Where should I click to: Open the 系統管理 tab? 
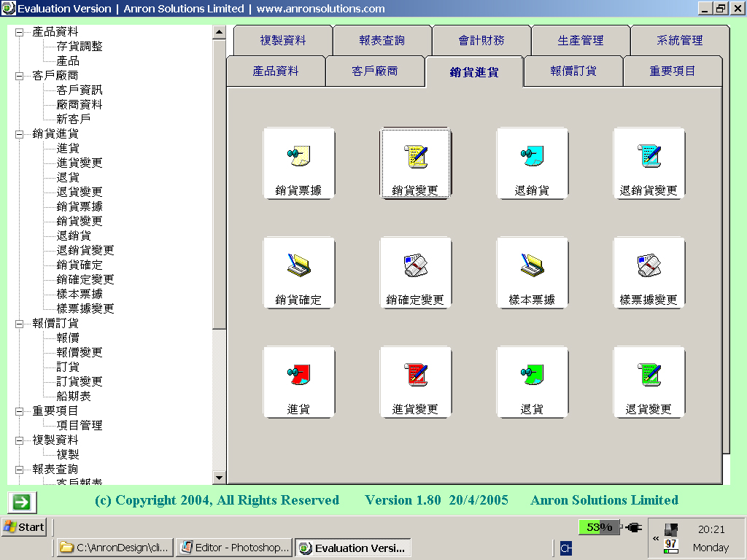[679, 41]
